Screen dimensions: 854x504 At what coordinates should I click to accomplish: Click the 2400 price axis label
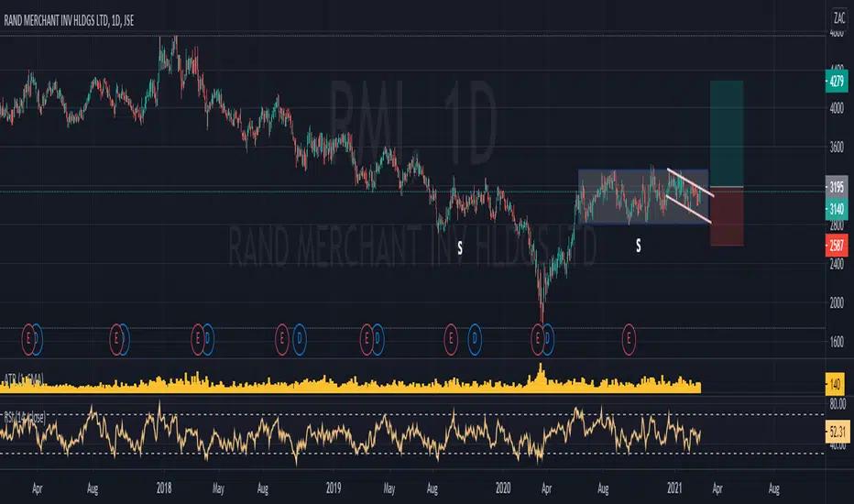click(836, 264)
